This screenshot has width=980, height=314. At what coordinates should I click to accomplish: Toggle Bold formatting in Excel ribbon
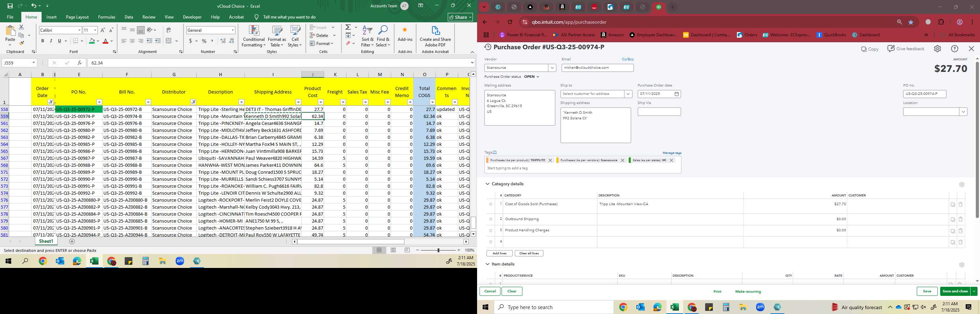[43, 41]
